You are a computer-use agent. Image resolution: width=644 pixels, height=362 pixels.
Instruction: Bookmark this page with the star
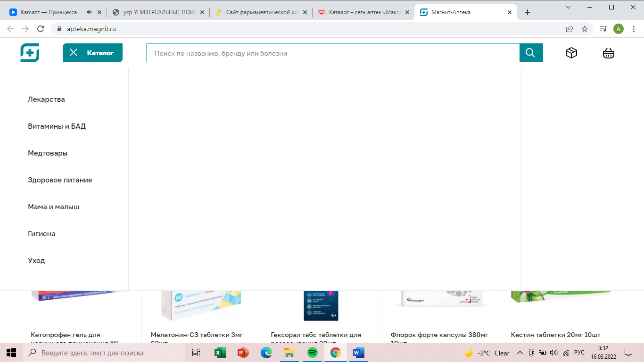585,29
